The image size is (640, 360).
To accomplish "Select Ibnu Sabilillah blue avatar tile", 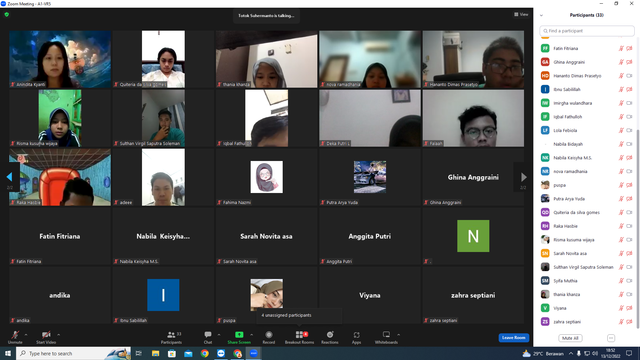I will (x=163, y=295).
